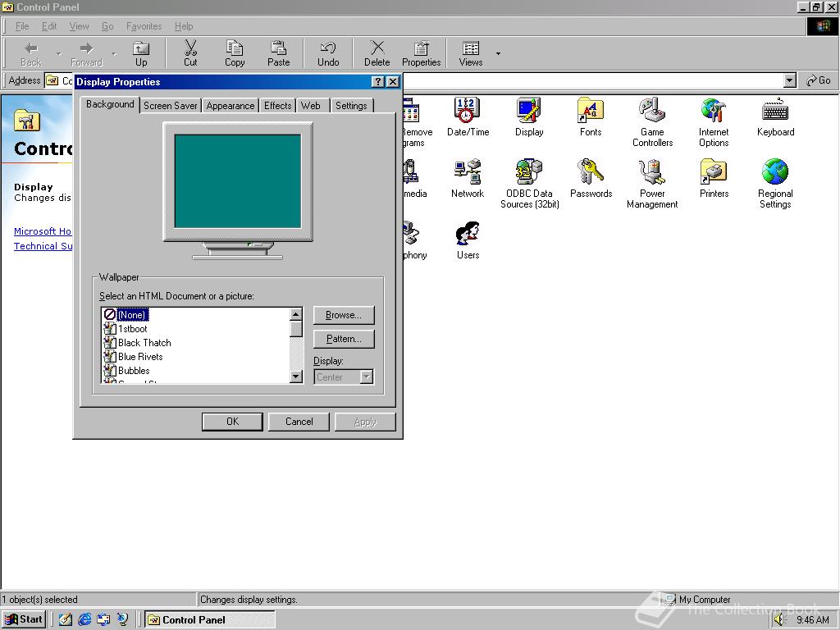840x630 pixels.
Task: Click the Views toolbar icon
Action: [x=470, y=53]
